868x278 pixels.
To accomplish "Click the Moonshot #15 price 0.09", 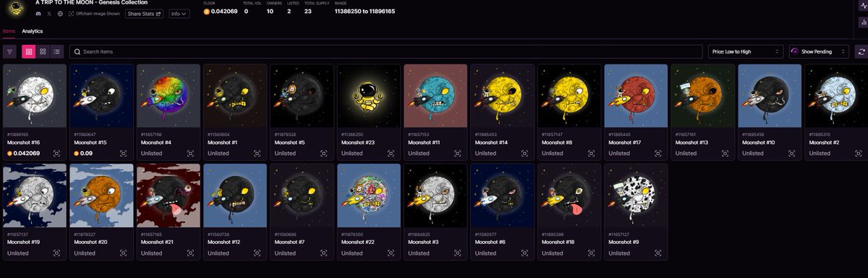I will [86, 153].
